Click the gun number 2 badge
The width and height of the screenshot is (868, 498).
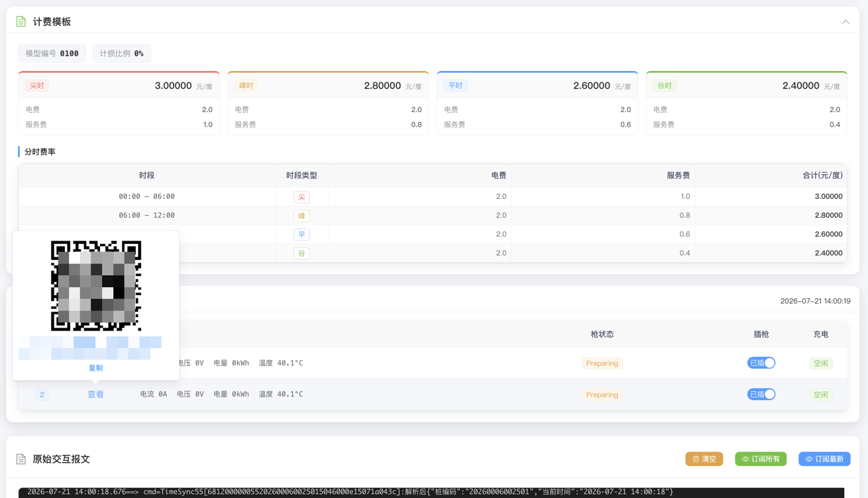point(42,395)
